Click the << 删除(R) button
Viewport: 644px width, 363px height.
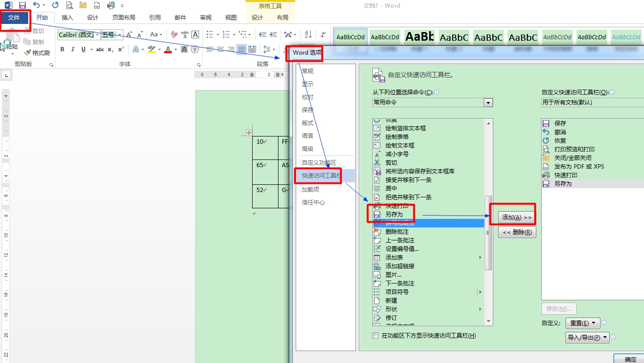(517, 232)
